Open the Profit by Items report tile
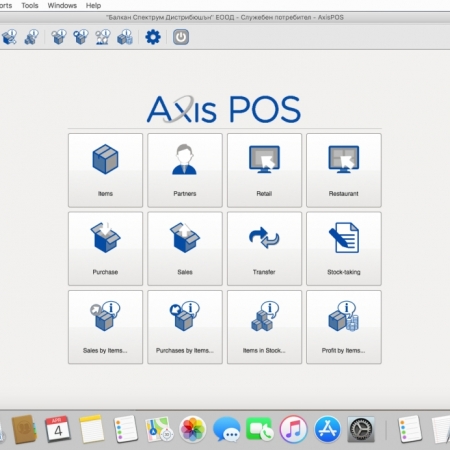 click(x=344, y=327)
